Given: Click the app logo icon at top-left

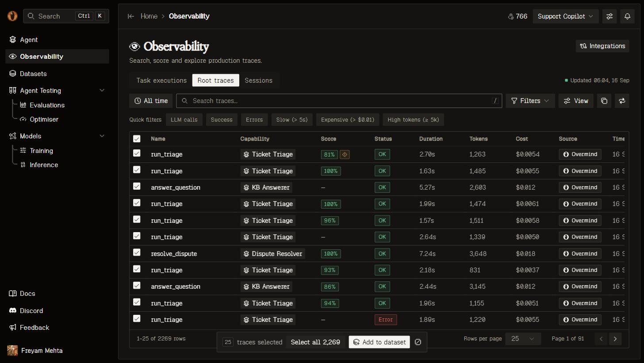Looking at the screenshot, I should pyautogui.click(x=12, y=16).
